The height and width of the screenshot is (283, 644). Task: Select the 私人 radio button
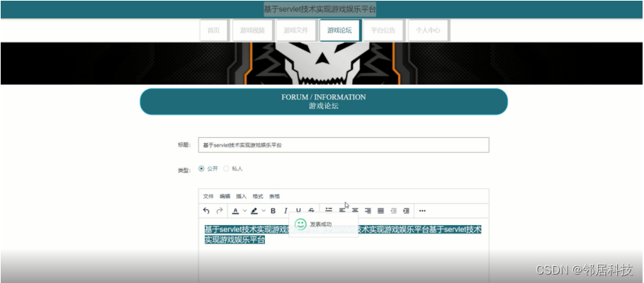[226, 168]
